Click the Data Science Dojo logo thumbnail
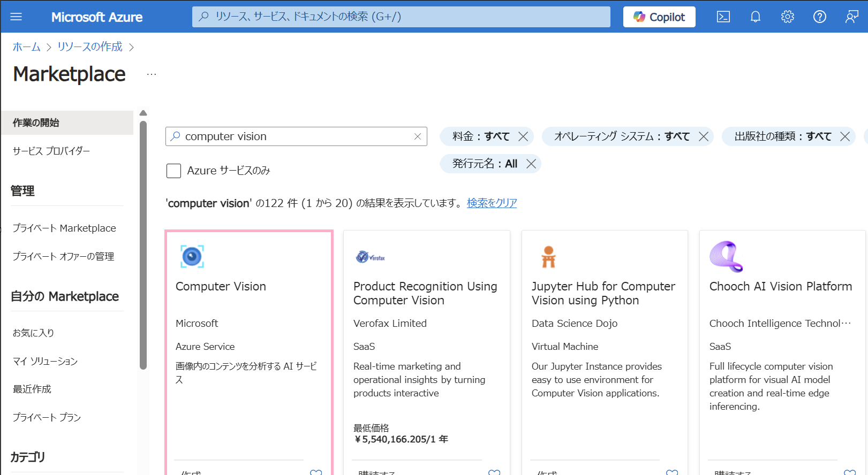 click(548, 257)
